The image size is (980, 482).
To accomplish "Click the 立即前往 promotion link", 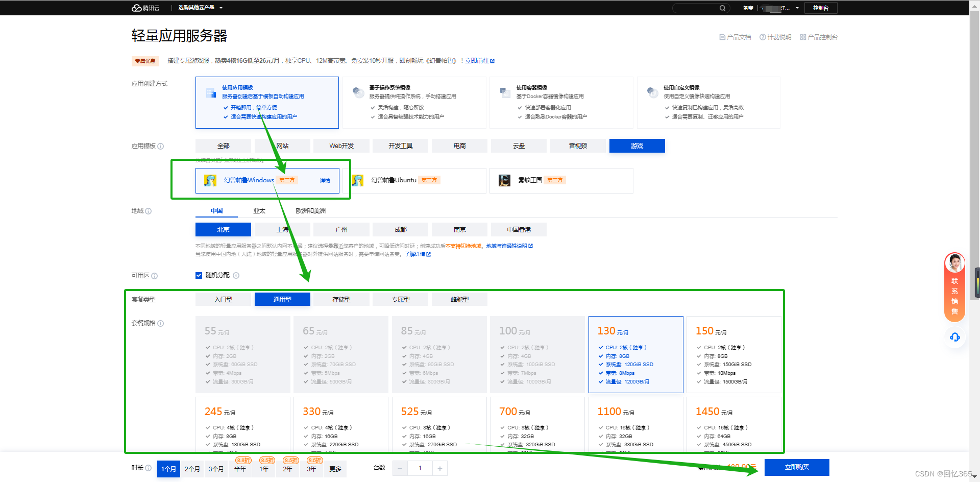I will pos(480,61).
